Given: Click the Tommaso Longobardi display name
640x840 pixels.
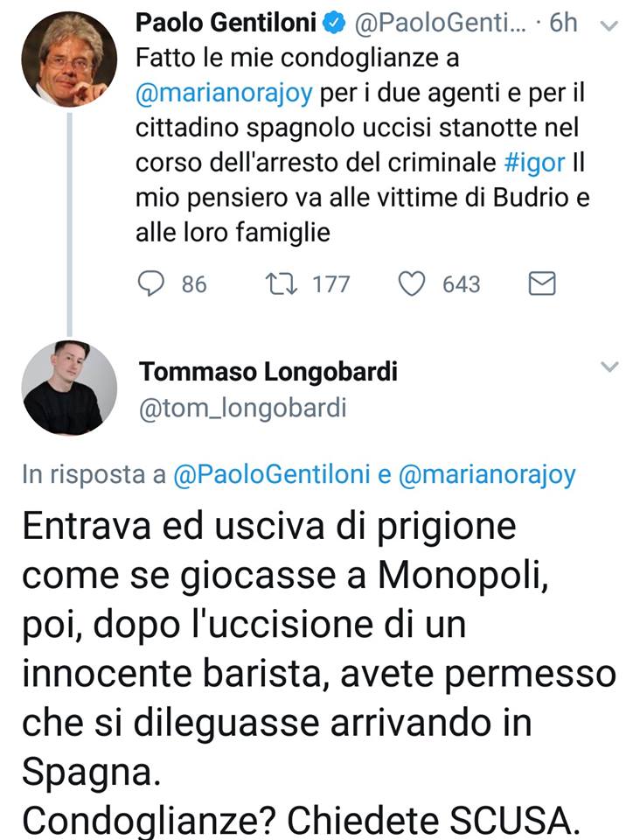Looking at the screenshot, I should 268,372.
